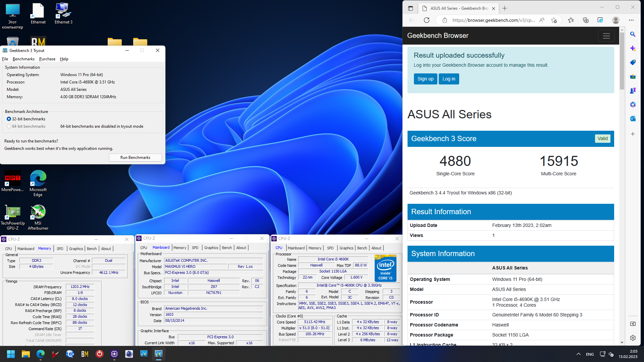The width and height of the screenshot is (644, 362).
Task: Click the Geekbench Browser title link
Action: point(438,36)
